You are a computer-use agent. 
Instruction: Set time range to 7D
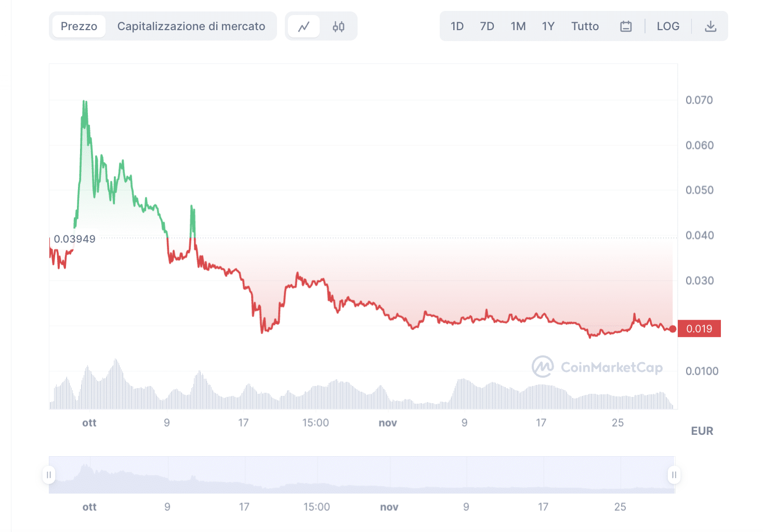(487, 26)
